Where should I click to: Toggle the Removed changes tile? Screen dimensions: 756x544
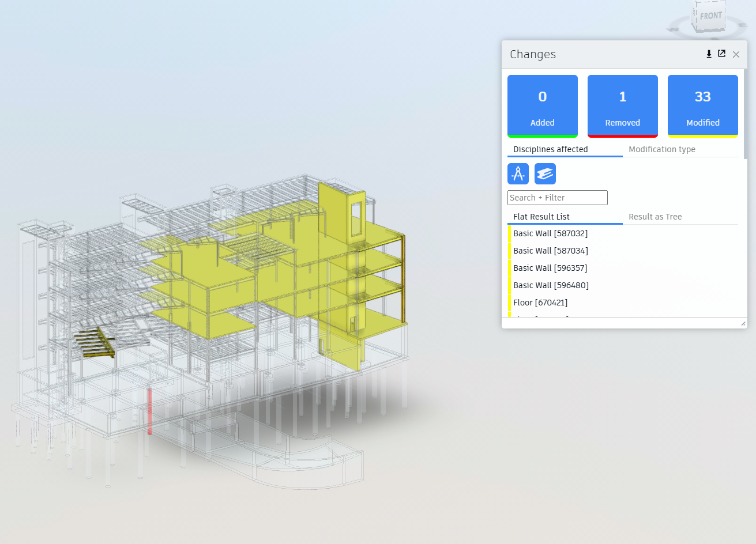622,106
